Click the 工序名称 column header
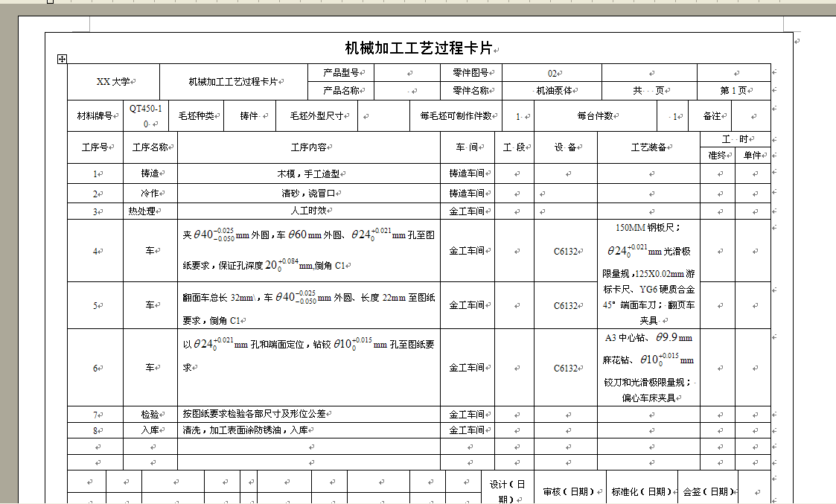The image size is (836, 504). pyautogui.click(x=150, y=147)
